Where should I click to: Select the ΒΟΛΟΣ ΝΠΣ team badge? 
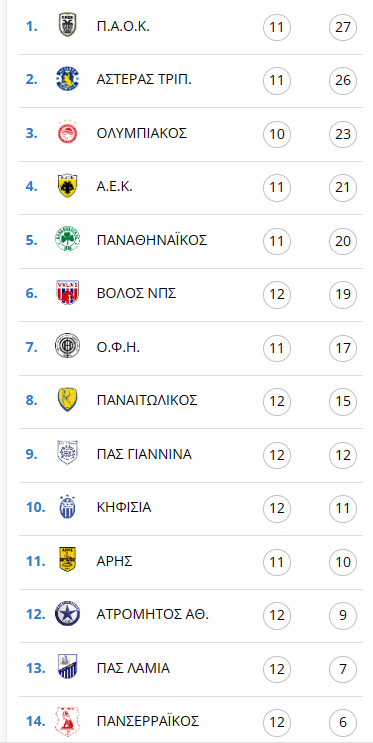67,293
